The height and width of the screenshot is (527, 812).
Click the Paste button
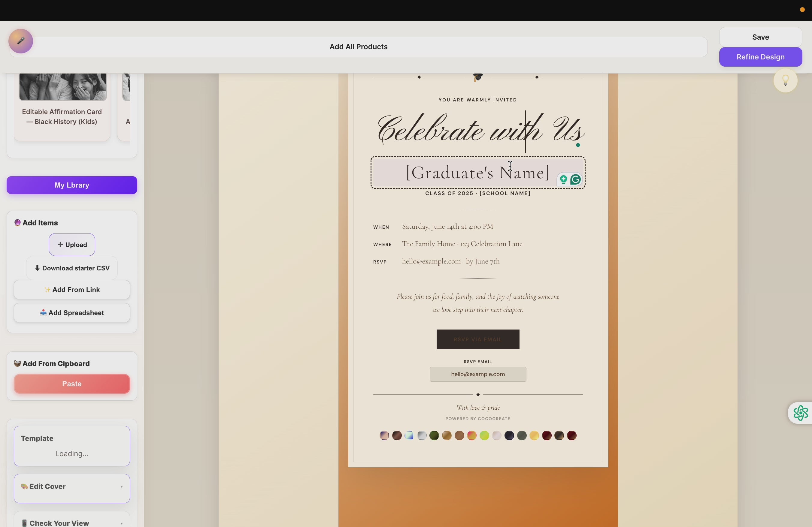coord(71,384)
